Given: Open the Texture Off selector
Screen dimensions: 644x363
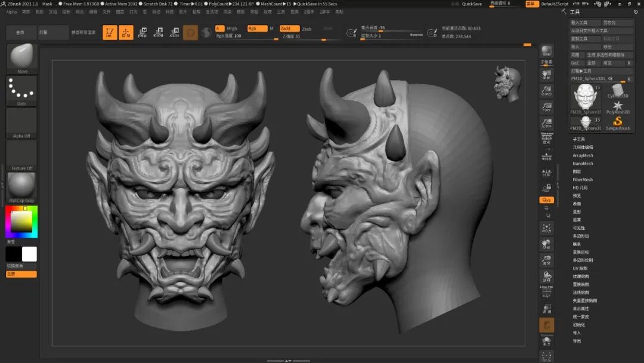Looking at the screenshot, I should tap(22, 155).
